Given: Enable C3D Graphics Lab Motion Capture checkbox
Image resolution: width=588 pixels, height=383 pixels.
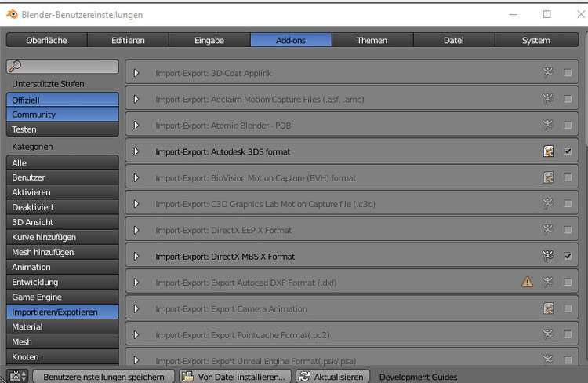Looking at the screenshot, I should [568, 203].
